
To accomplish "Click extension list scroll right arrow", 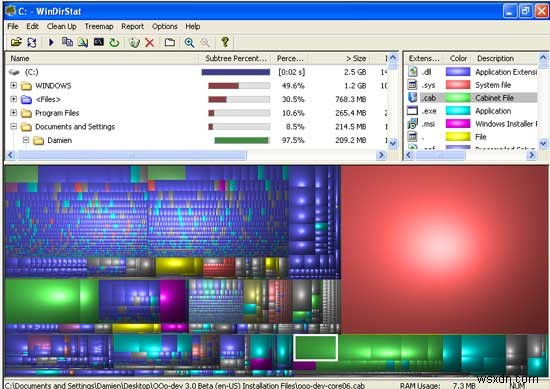I will coord(531,155).
